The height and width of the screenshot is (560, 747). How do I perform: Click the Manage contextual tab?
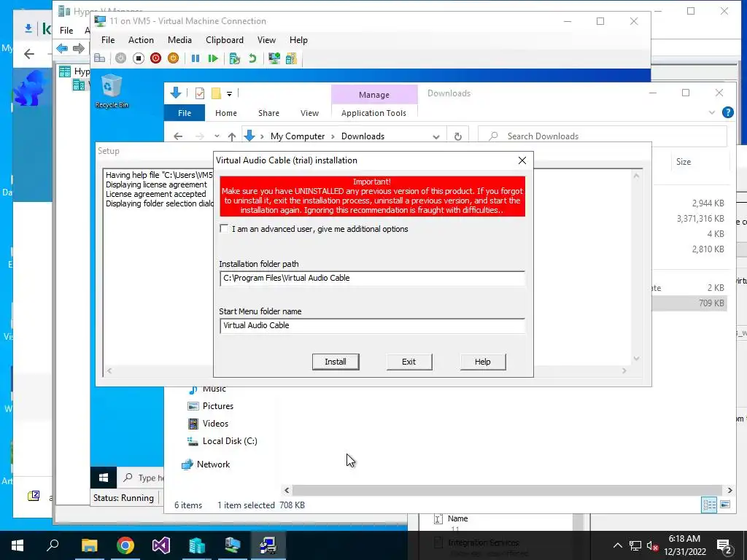click(374, 95)
